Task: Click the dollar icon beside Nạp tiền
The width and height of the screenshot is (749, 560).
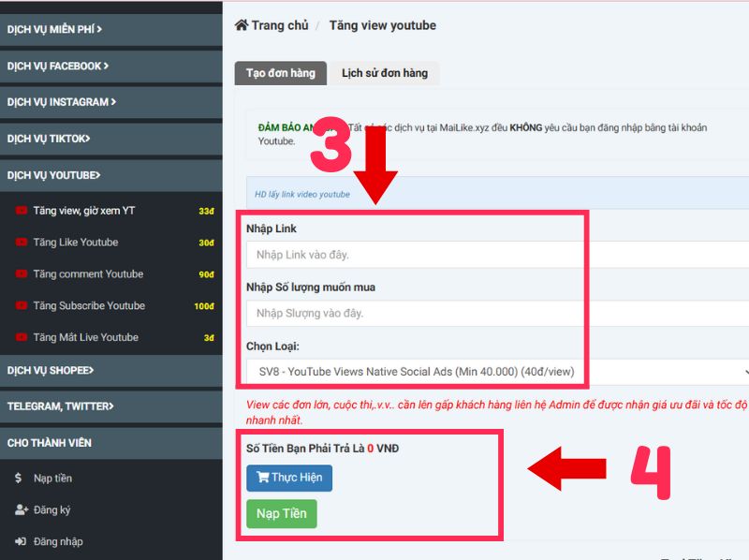Action: tap(18, 478)
